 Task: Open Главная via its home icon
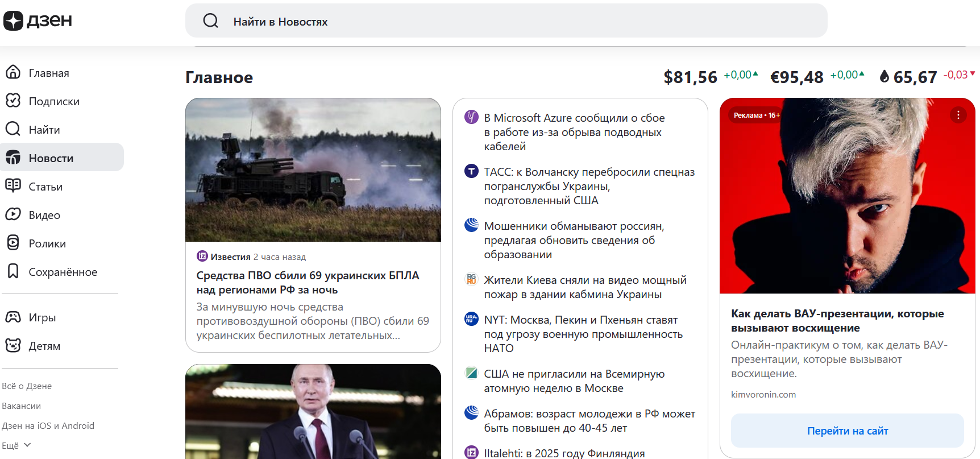[13, 72]
